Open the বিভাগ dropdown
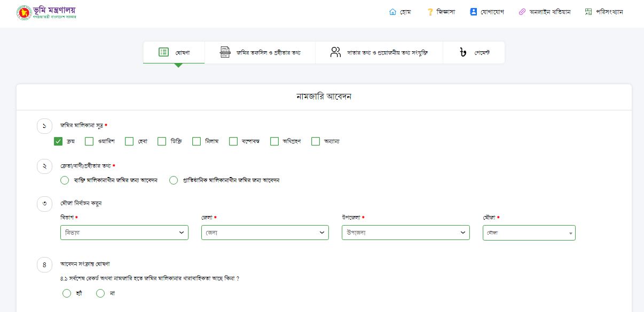Image resolution: width=644 pixels, height=312 pixels. tap(124, 233)
